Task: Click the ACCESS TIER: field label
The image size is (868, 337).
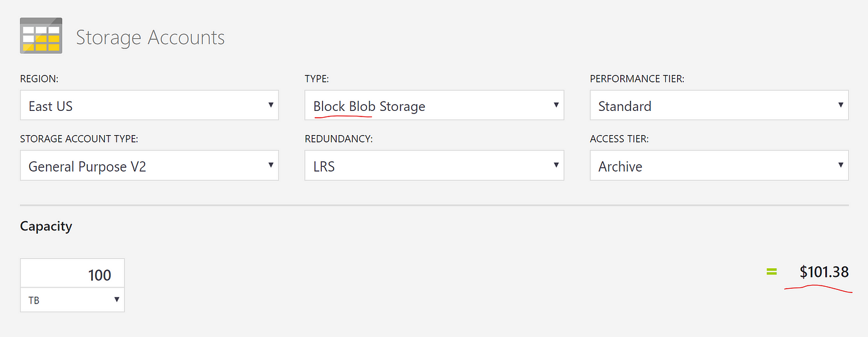Action: point(619,139)
